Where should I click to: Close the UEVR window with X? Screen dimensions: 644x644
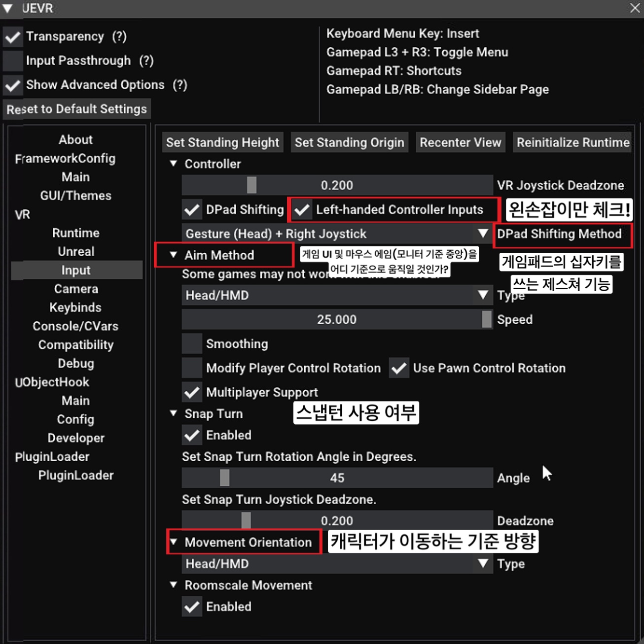[x=635, y=8]
